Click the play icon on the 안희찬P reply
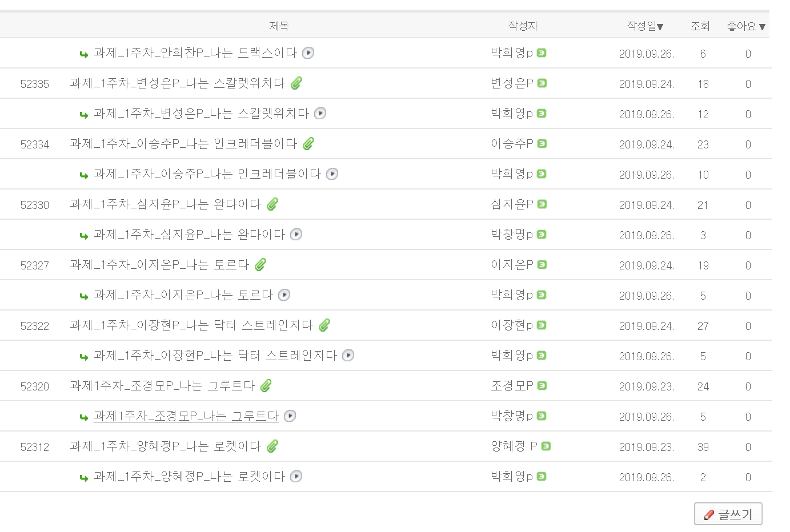Viewport: 790px width, 532px height. [308, 53]
